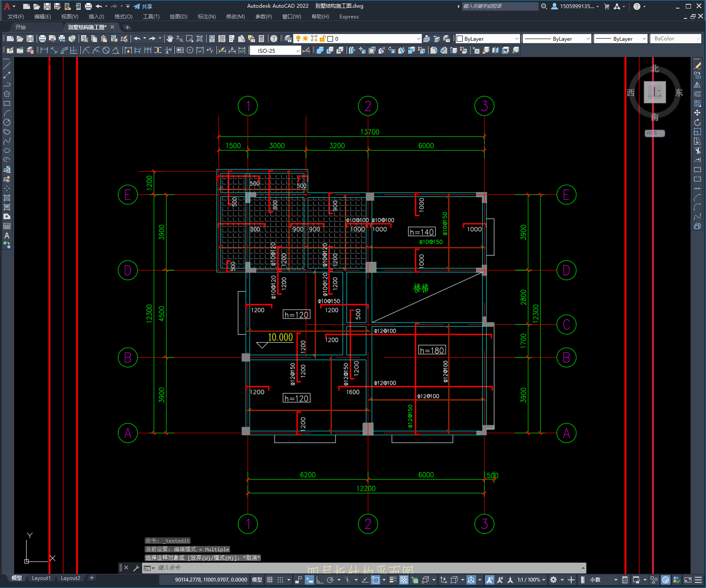Select the Linear dimension tool

pos(44,50)
